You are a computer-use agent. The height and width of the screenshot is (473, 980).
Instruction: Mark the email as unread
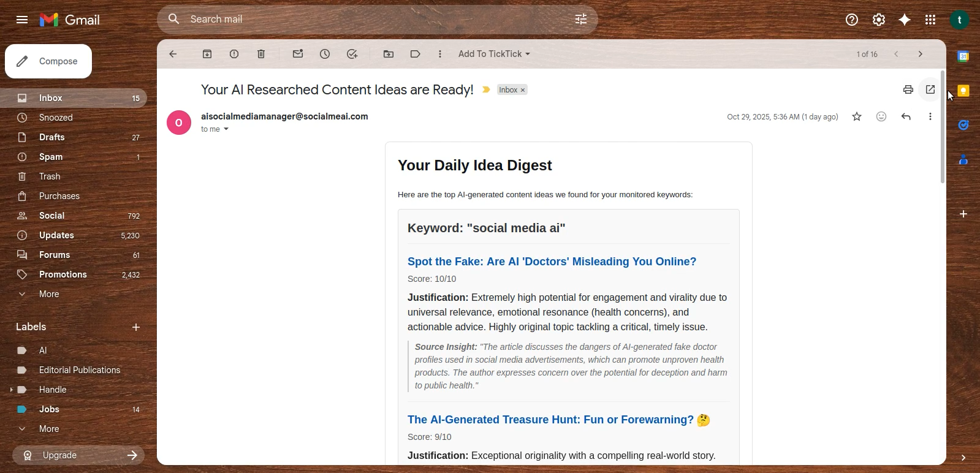[x=298, y=54]
